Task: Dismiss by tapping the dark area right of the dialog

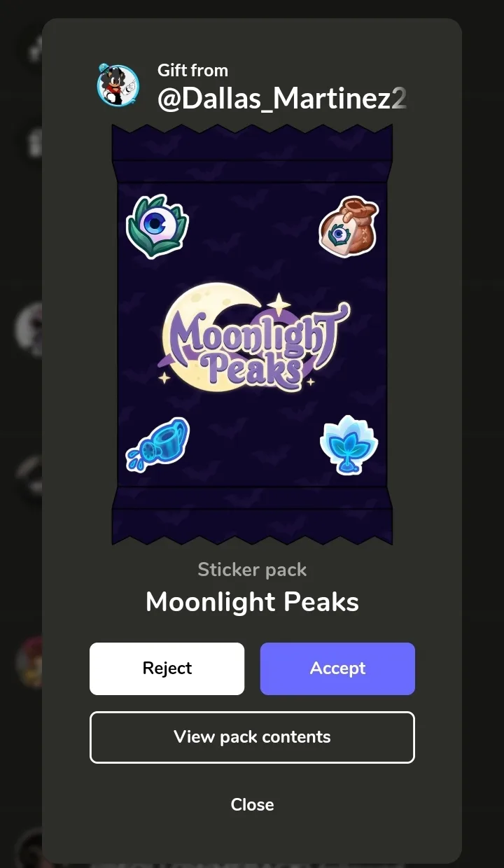Action: pos(483,434)
